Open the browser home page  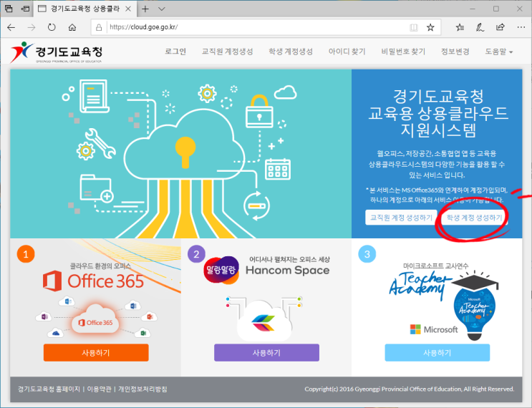[x=72, y=27]
